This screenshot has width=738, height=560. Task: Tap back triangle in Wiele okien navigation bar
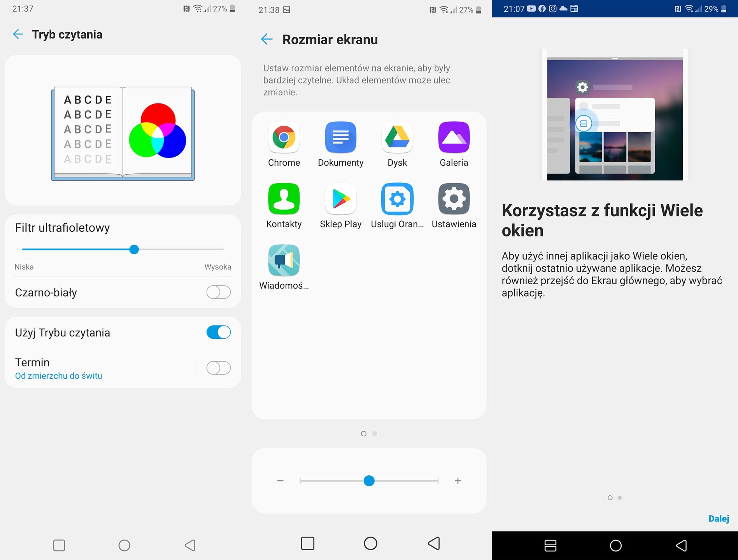pos(681,545)
